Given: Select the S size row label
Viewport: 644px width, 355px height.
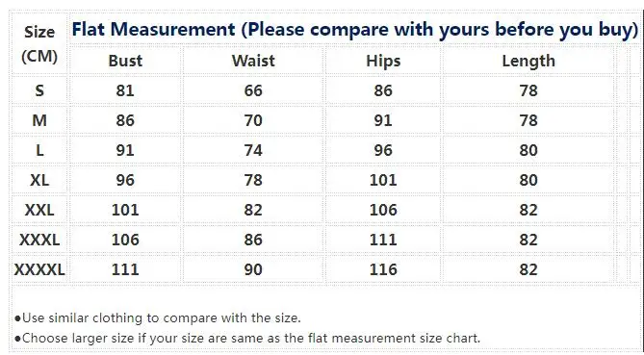Looking at the screenshot, I should point(39,90).
